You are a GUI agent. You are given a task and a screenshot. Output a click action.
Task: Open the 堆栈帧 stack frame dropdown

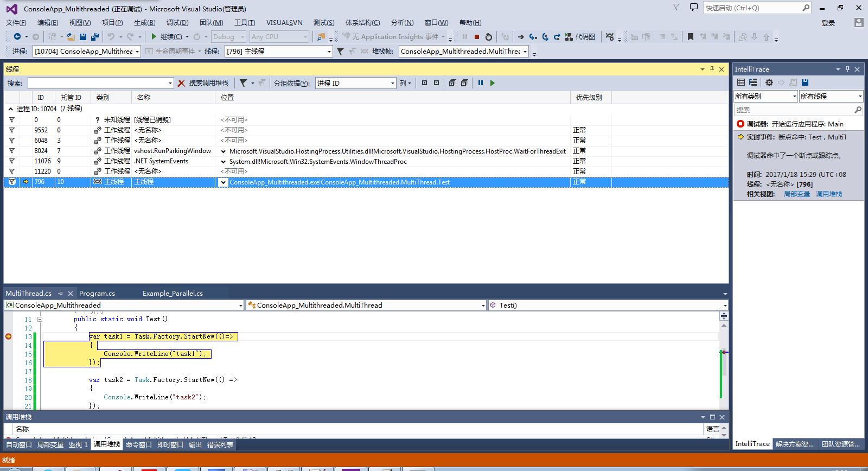(x=464, y=52)
